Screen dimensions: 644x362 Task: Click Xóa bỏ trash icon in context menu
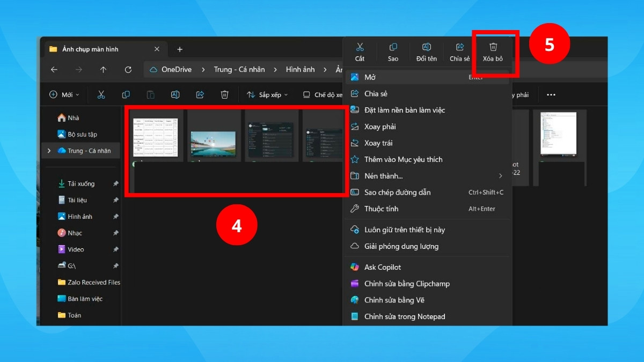[493, 48]
